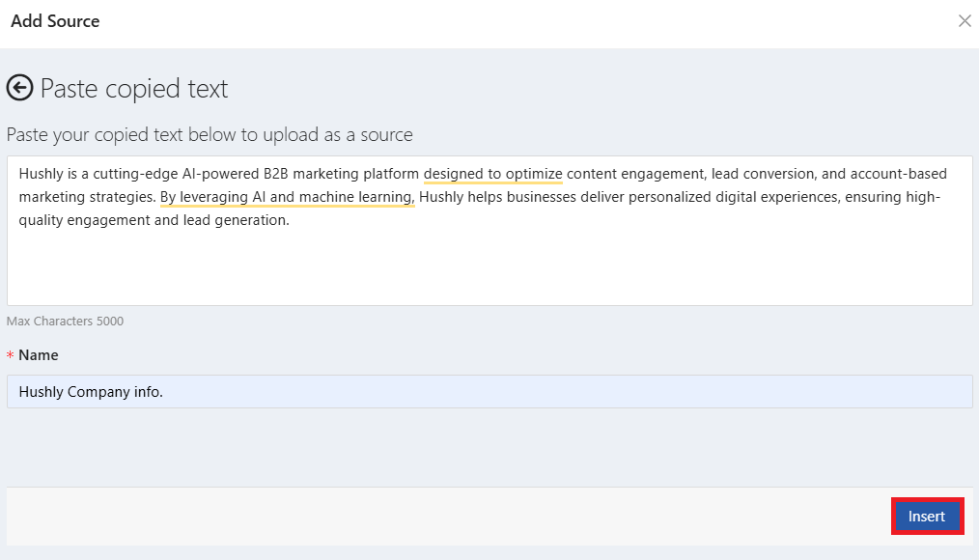Click the "Max Characters 5000" hint
The width and height of the screenshot is (979, 560).
pos(65,321)
